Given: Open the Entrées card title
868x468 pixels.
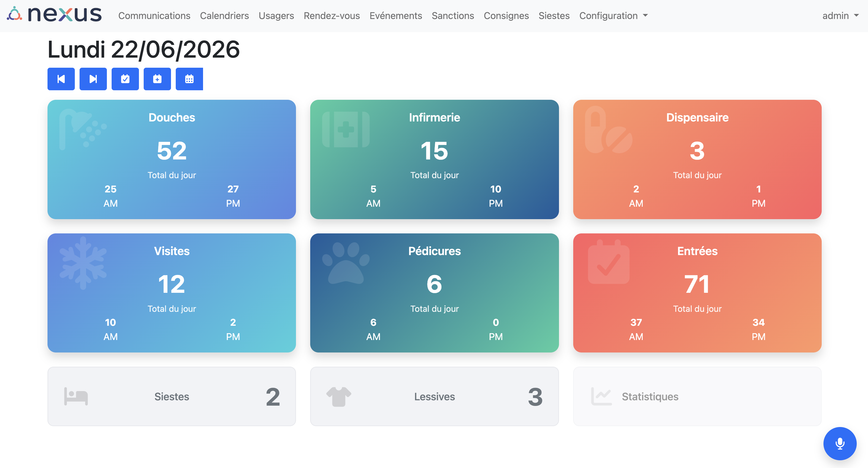Looking at the screenshot, I should point(697,251).
